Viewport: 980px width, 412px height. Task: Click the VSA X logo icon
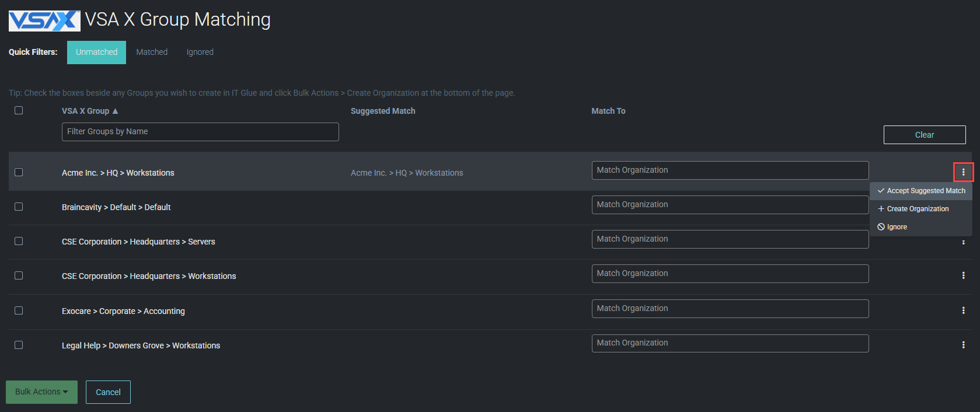coord(44,20)
